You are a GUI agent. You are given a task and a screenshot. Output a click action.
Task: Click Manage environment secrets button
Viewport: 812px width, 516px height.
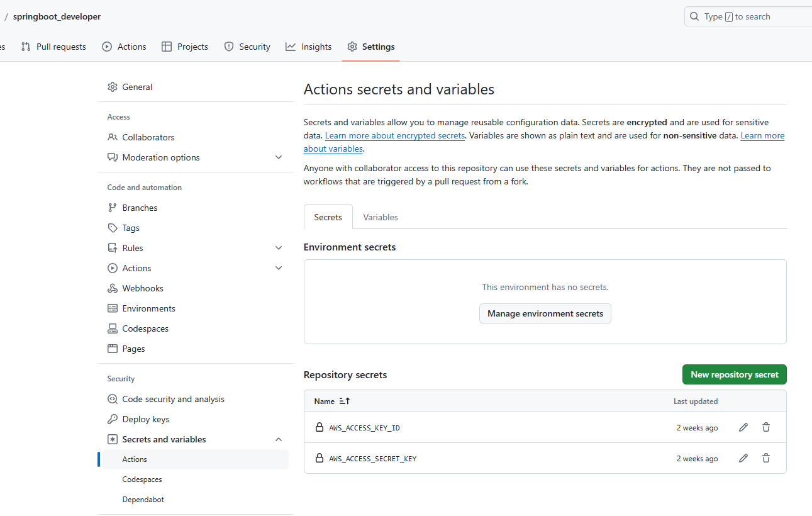545,313
